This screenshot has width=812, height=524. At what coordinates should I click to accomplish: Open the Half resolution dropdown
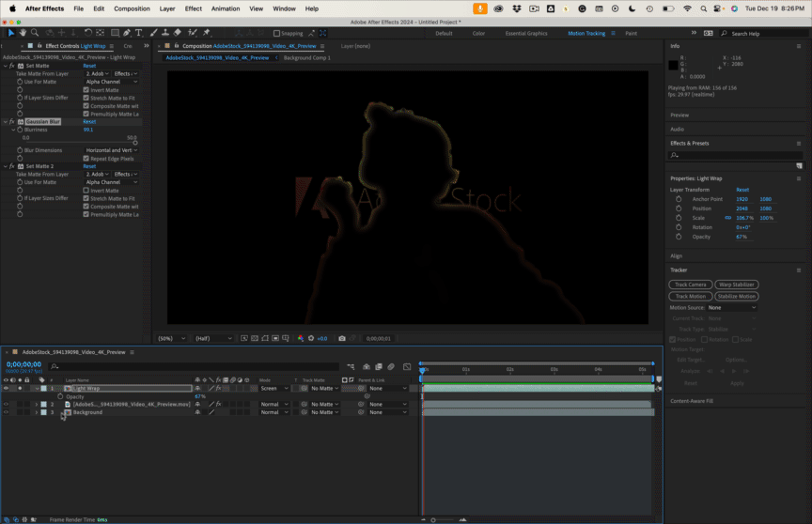(x=213, y=338)
